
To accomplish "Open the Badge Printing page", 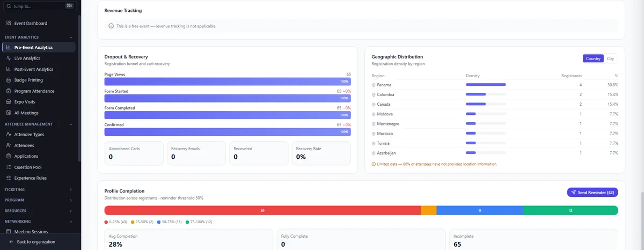I will click(39, 80).
